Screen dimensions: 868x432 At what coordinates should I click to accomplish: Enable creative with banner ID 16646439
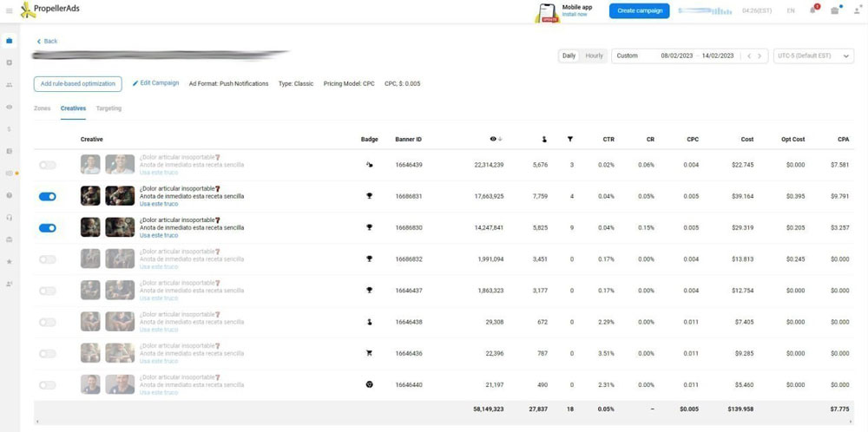[48, 165]
